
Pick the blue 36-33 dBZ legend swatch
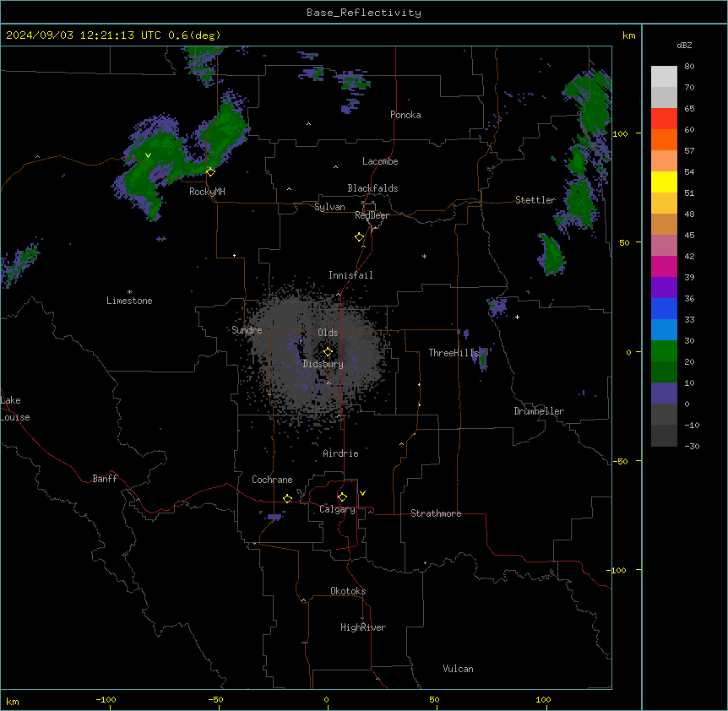point(664,308)
